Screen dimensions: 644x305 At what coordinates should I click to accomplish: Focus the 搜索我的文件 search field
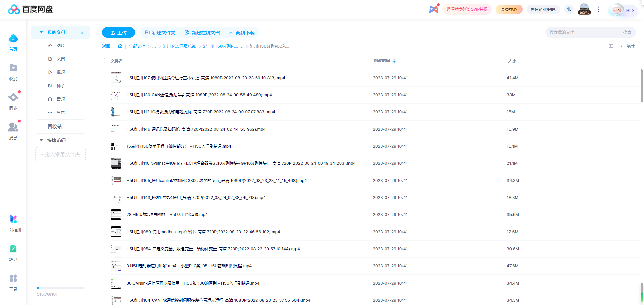point(584,32)
